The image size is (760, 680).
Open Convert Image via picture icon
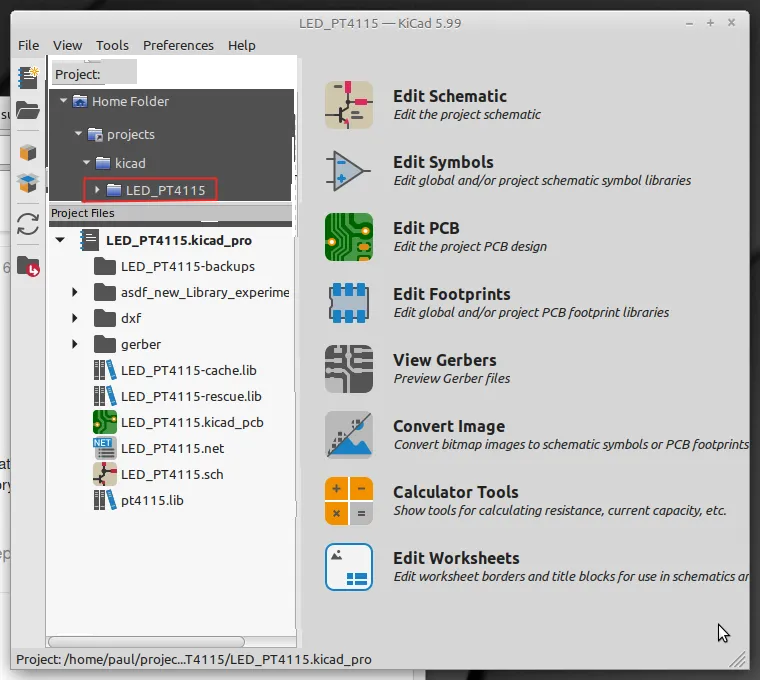(x=348, y=435)
